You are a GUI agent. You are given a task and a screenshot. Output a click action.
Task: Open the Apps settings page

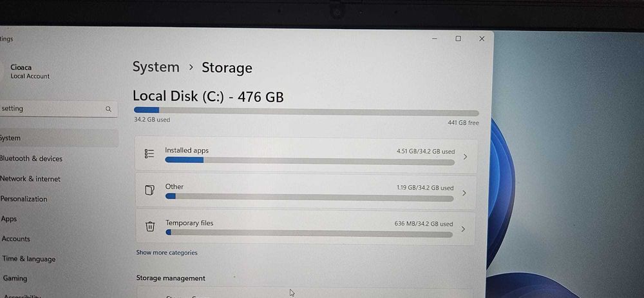coord(8,219)
